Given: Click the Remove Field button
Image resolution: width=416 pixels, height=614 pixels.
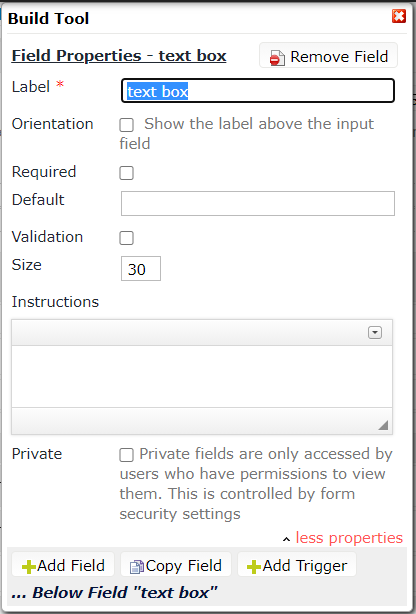Looking at the screenshot, I should point(328,56).
